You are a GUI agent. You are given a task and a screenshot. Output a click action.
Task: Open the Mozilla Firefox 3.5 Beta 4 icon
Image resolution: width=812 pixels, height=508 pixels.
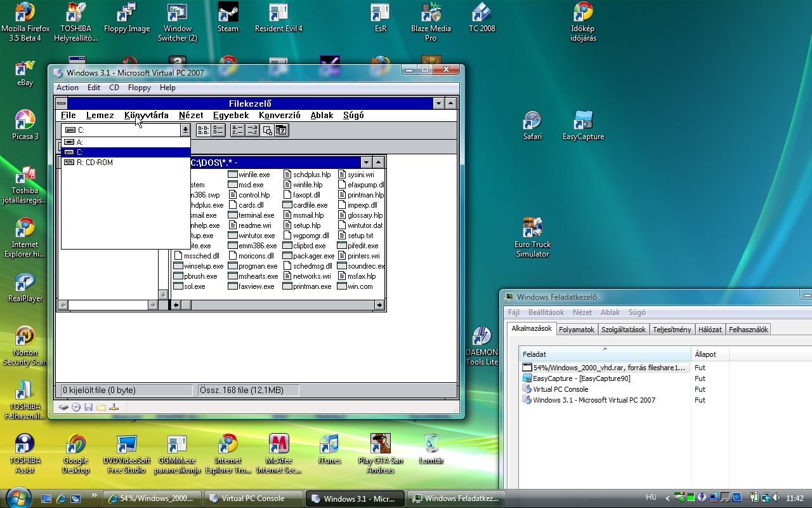(25, 22)
